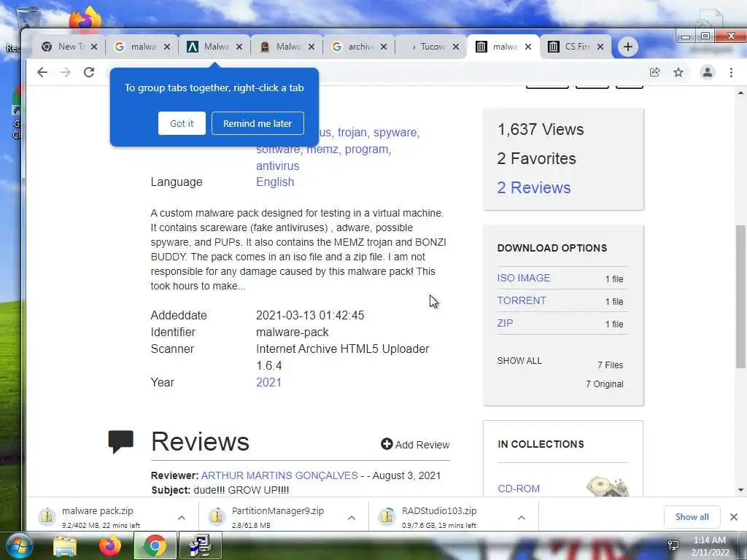747x560 pixels.
Task: Open the Chrome profile avatar menu
Action: tap(708, 72)
